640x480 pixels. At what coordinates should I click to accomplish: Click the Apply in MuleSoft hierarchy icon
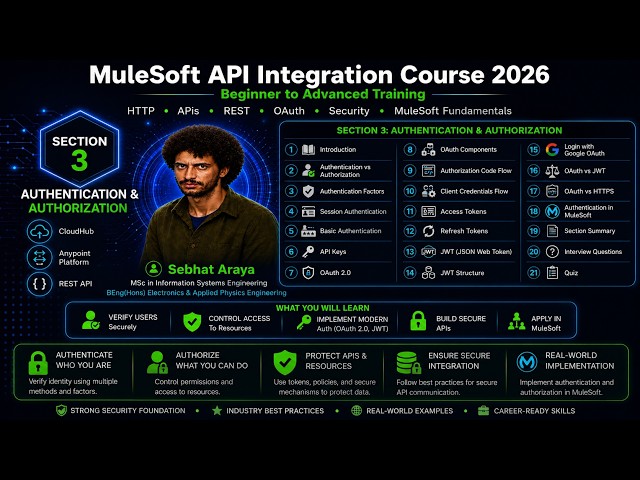click(x=517, y=321)
